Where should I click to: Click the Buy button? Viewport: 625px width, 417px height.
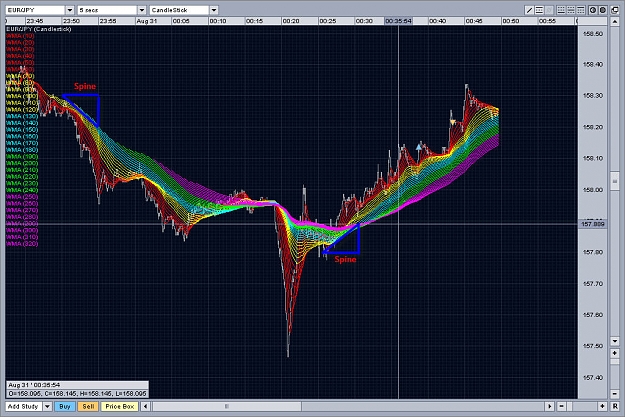point(65,406)
